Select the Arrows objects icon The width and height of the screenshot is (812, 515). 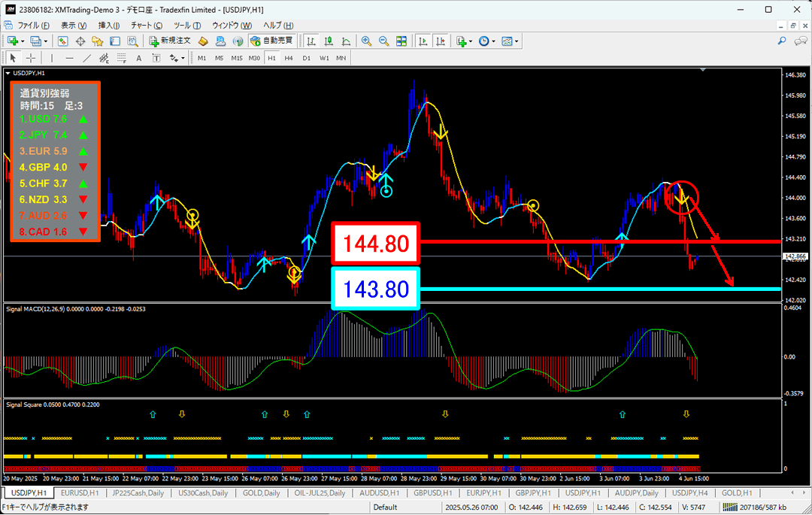[x=174, y=58]
